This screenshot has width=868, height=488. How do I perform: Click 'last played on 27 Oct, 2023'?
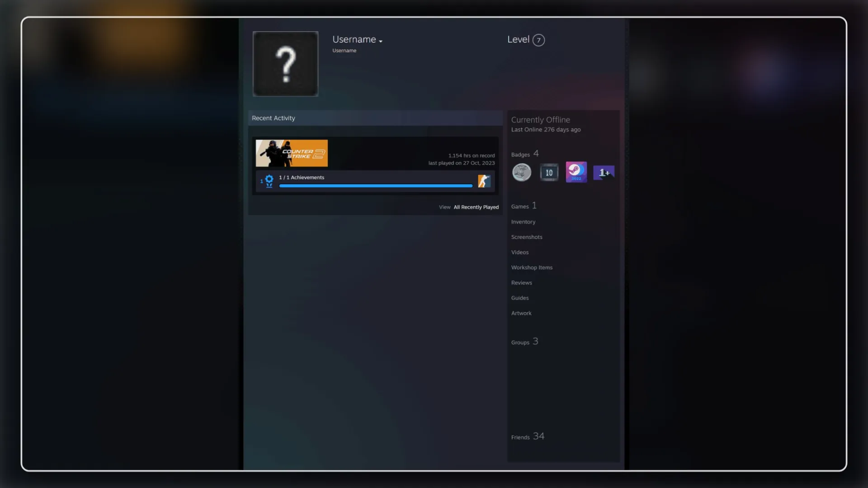coord(462,163)
